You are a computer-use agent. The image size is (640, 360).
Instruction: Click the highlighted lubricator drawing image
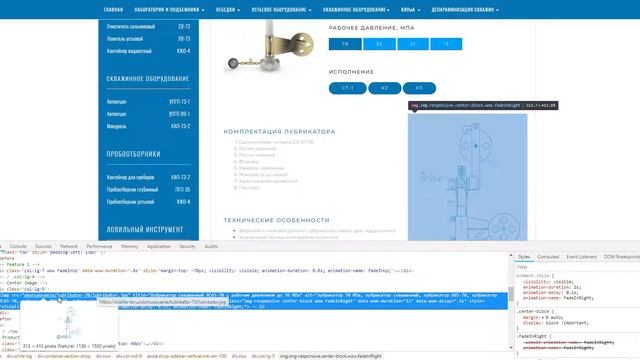pos(467,177)
